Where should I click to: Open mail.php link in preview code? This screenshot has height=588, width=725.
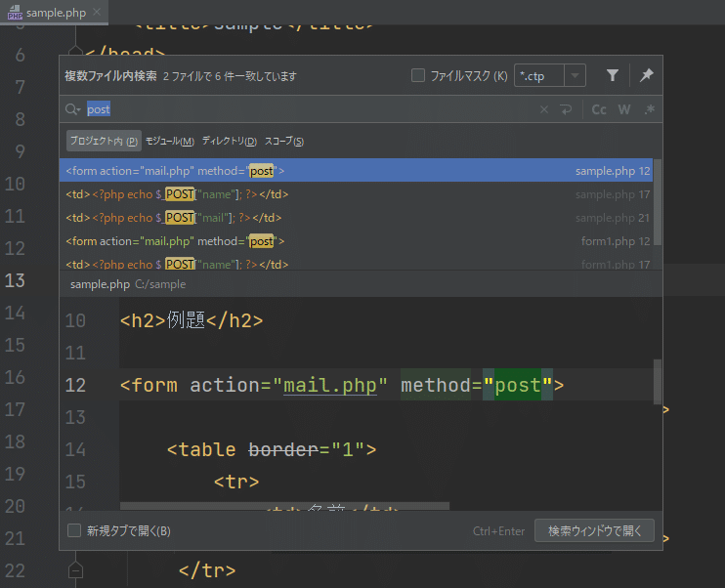pos(330,385)
